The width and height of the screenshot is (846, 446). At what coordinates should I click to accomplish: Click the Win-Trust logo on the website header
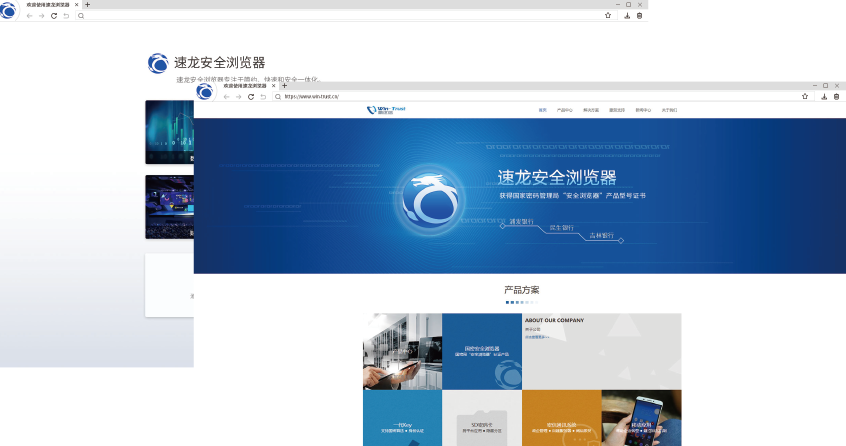point(386,109)
